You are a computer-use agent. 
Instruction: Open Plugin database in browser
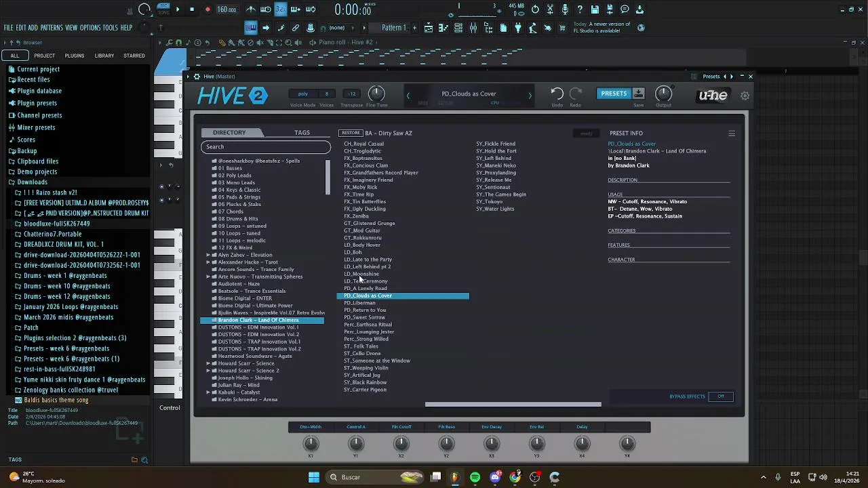(x=39, y=91)
